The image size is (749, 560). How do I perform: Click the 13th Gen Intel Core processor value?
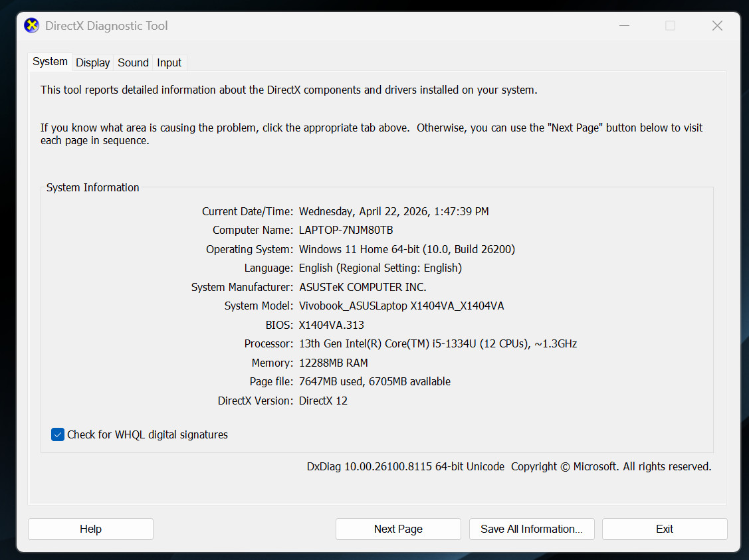click(438, 343)
